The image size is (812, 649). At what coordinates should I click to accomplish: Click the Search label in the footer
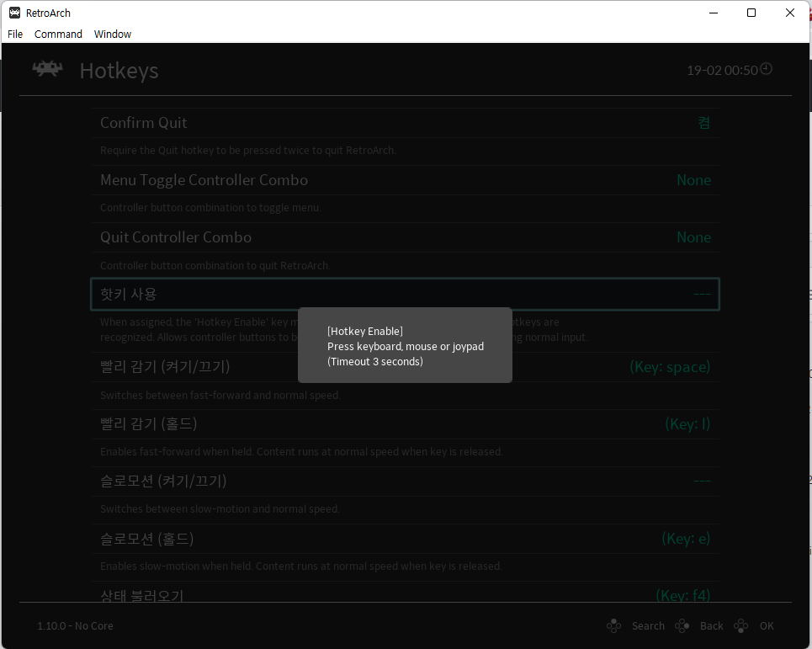tap(648, 625)
